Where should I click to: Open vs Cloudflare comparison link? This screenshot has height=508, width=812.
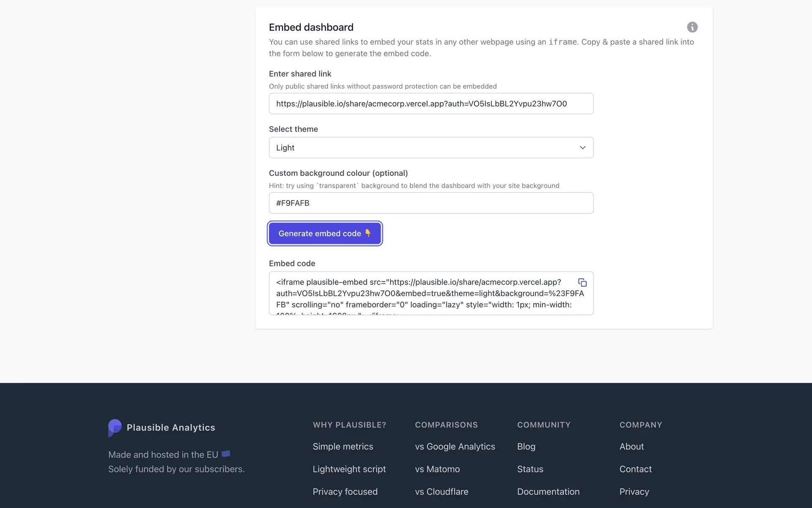(442, 491)
